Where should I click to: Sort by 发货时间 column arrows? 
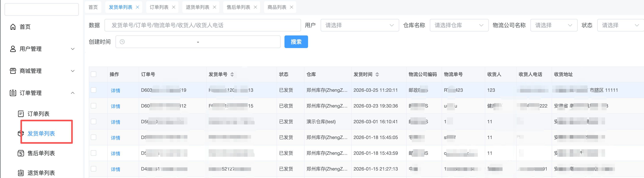coord(377,74)
